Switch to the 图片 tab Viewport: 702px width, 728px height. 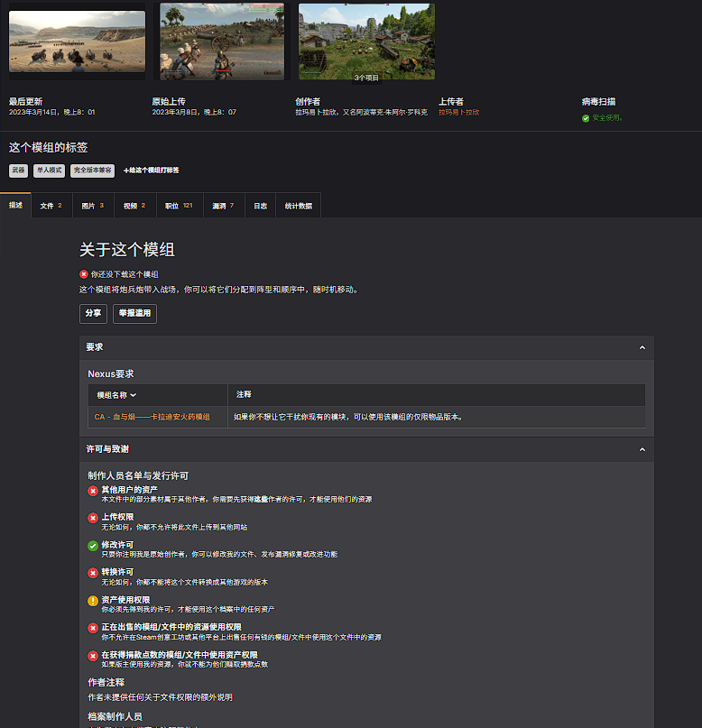coord(93,205)
